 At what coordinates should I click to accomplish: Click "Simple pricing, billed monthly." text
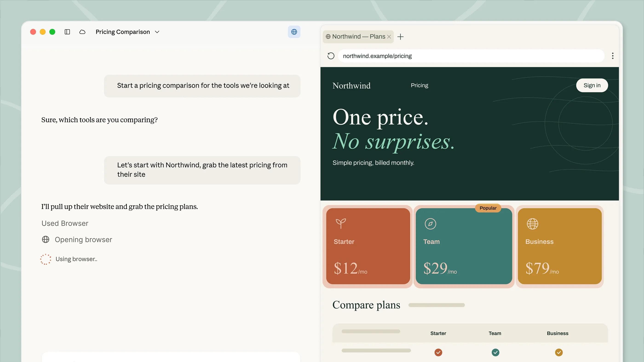point(373,163)
